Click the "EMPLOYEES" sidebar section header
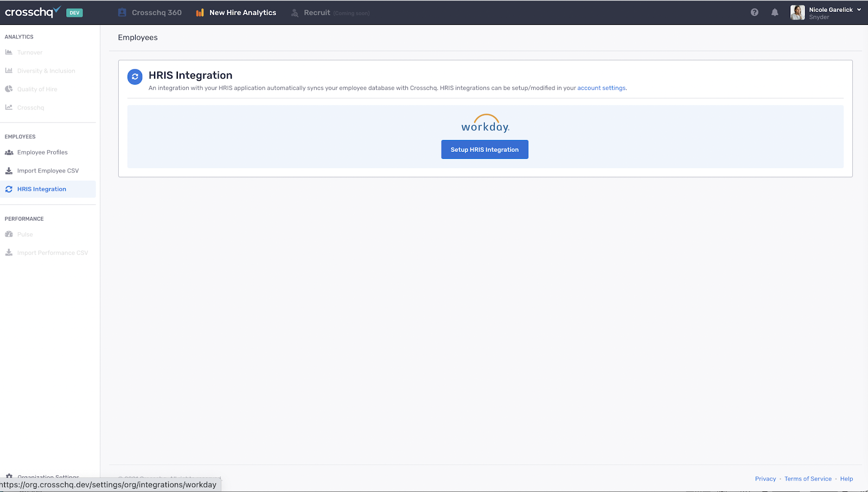The width and height of the screenshot is (868, 492). [20, 137]
